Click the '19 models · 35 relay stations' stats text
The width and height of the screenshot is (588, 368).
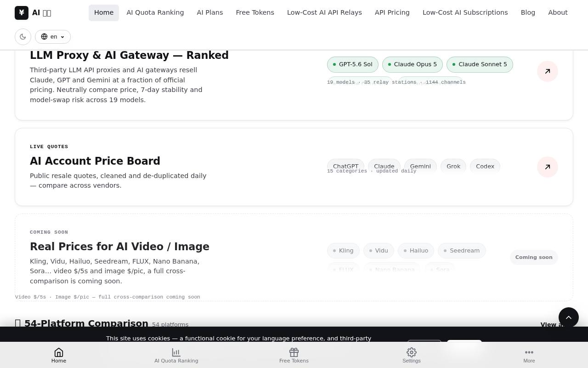396,82
